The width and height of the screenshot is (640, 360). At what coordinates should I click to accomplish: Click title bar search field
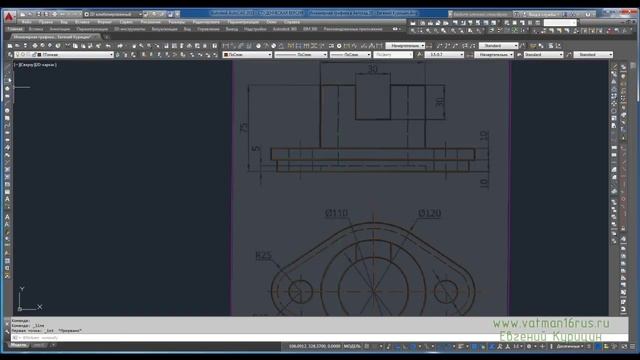482,14
